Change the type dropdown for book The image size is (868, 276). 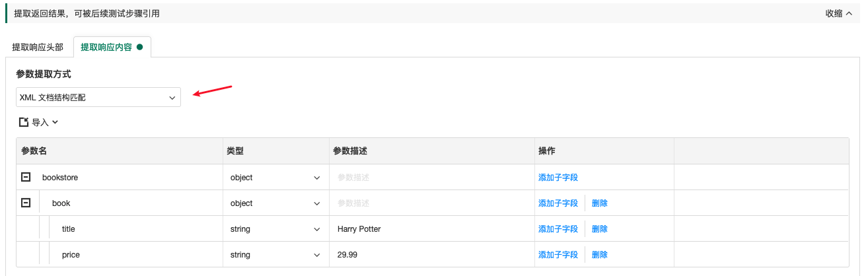(x=275, y=203)
